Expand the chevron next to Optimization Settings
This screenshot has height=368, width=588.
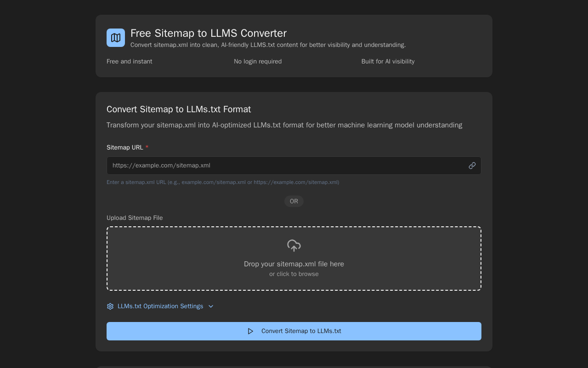tap(211, 306)
